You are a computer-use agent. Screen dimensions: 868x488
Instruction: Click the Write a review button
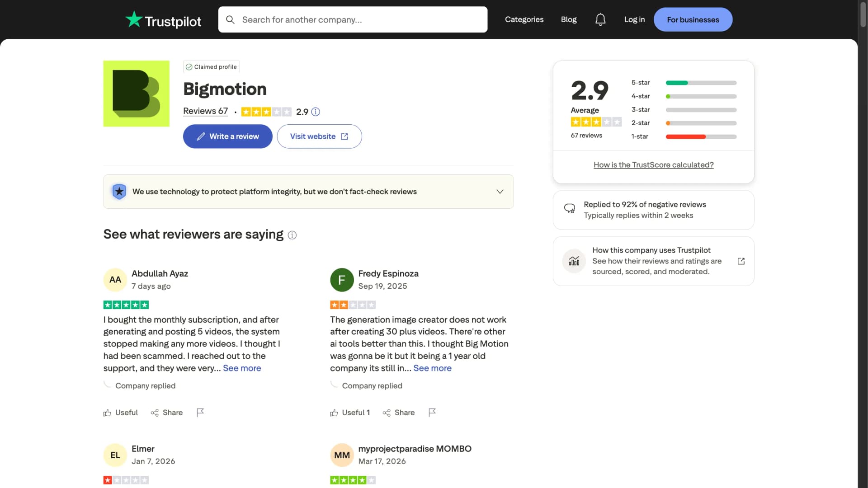227,136
